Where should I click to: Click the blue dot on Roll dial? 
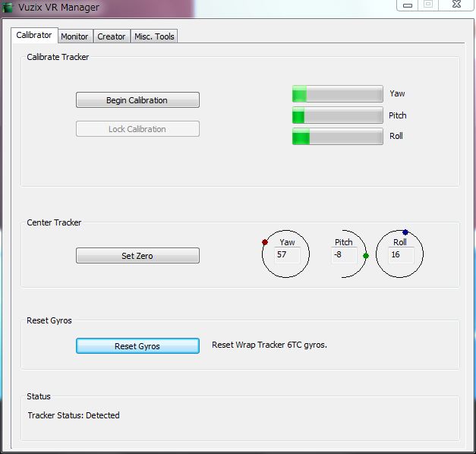(x=405, y=232)
